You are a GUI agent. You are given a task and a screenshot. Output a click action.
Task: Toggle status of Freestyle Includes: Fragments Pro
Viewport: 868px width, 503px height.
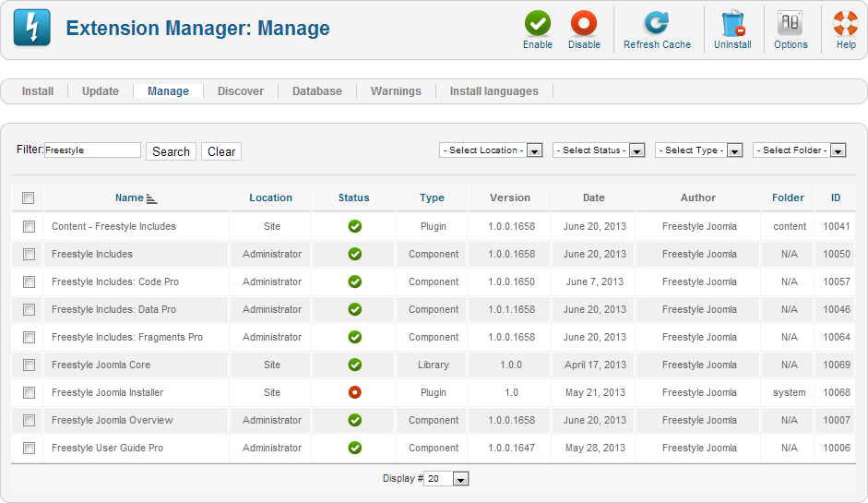click(x=355, y=337)
